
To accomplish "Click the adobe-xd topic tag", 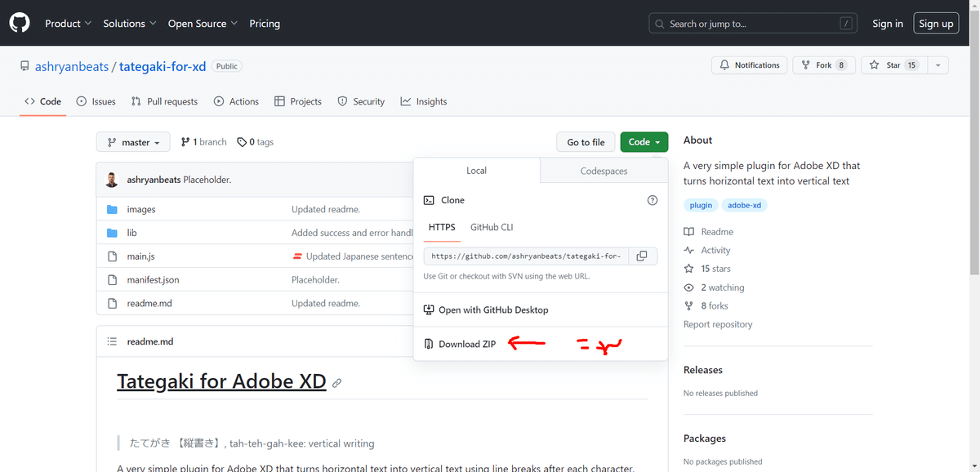I will [x=744, y=205].
